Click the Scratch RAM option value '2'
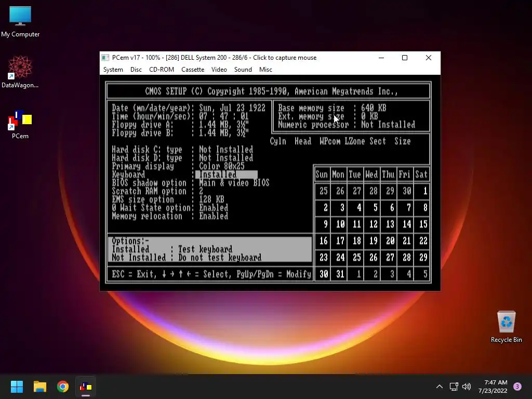The image size is (532, 399). (201, 191)
